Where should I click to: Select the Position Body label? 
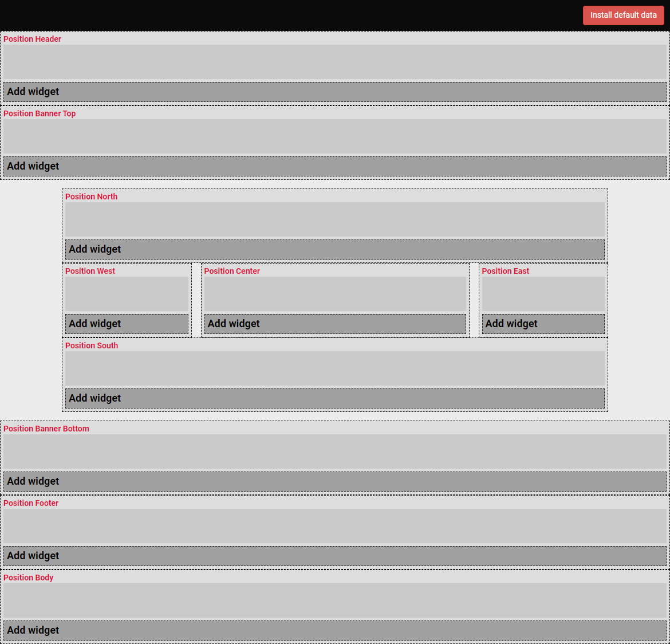pyautogui.click(x=29, y=578)
